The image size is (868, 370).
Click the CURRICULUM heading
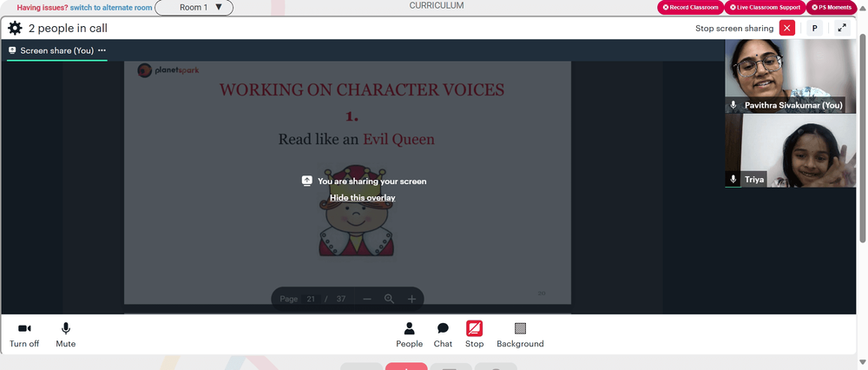(437, 5)
